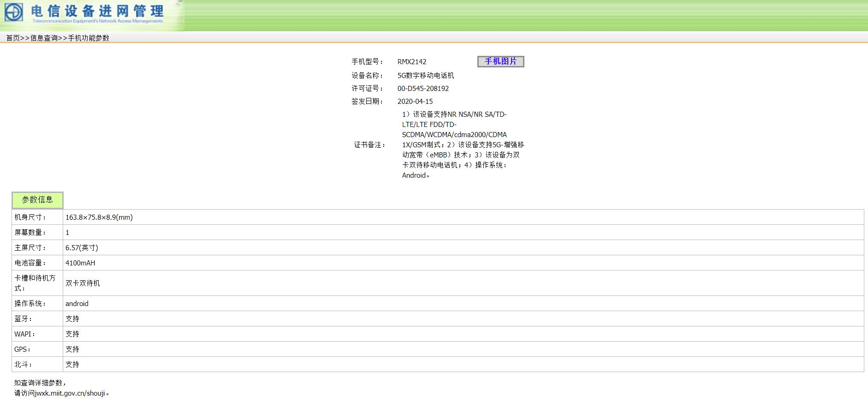Screen dimensions: 868x403
Task: Click the battery capacity value 4100mAH
Action: tap(80, 263)
